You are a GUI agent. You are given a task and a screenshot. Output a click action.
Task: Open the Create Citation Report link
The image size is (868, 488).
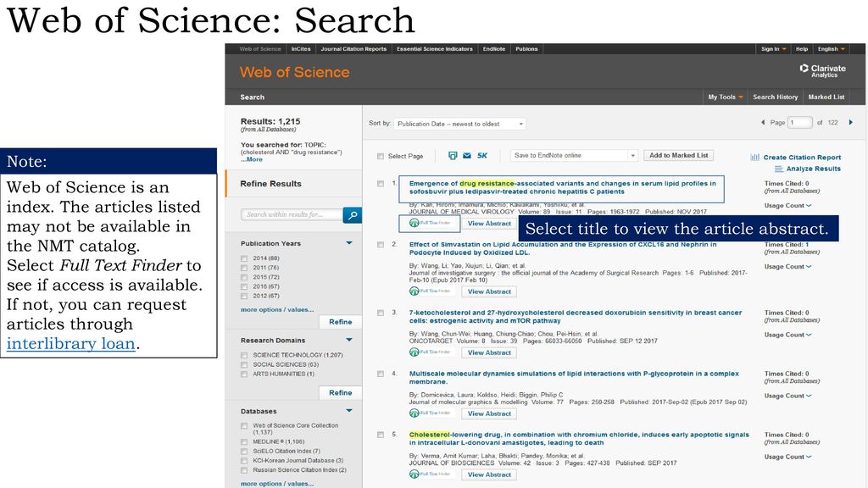[x=802, y=157]
